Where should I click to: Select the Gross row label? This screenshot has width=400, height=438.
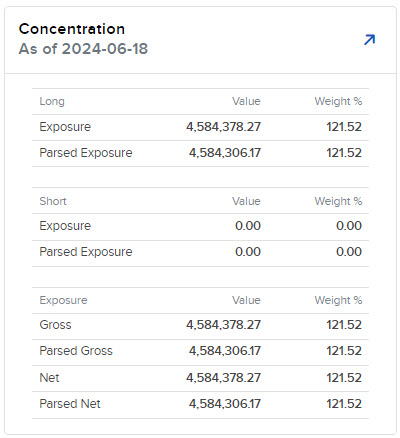[55, 325]
